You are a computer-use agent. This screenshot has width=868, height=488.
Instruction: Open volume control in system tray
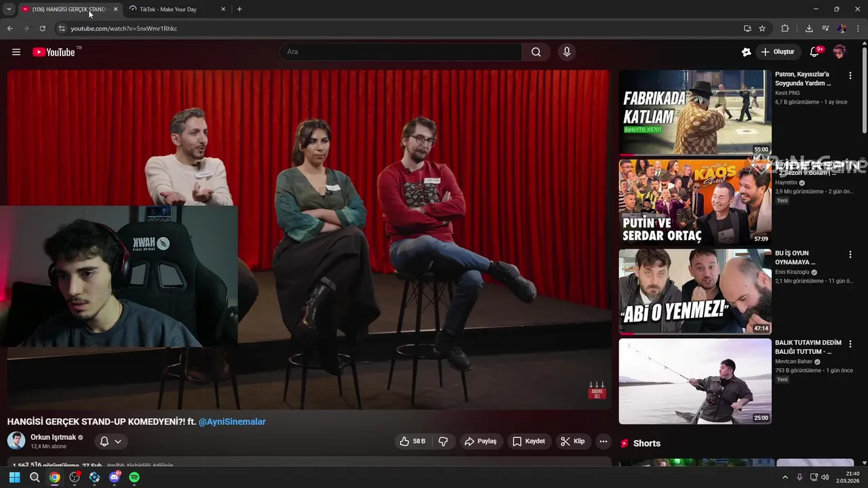click(x=825, y=477)
